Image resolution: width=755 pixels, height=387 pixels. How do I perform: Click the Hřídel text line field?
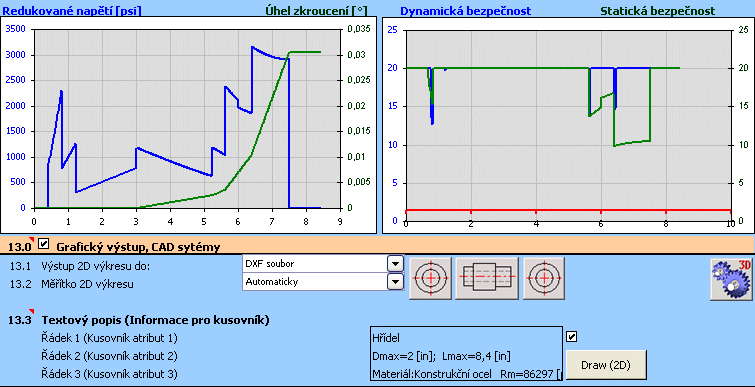467,338
